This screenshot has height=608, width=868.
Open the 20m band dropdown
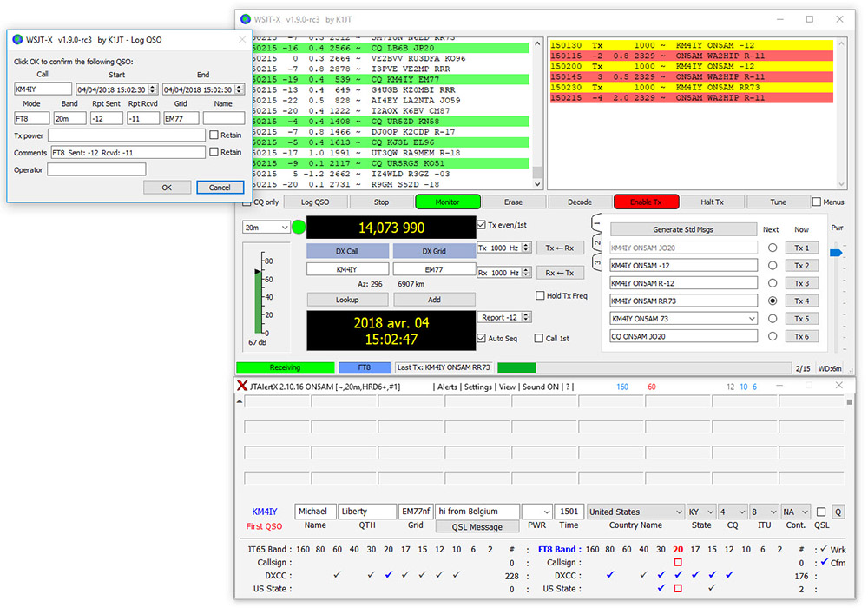tap(266, 227)
